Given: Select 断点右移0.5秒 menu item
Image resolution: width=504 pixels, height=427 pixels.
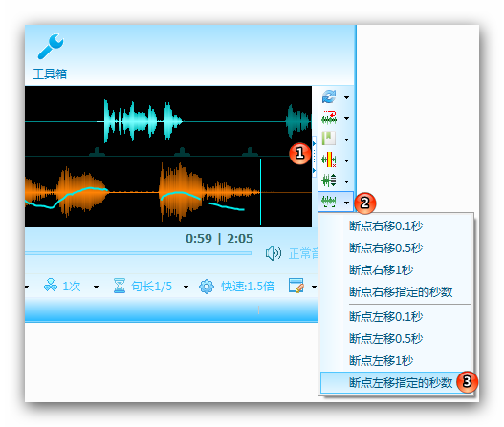Looking at the screenshot, I should (396, 247).
